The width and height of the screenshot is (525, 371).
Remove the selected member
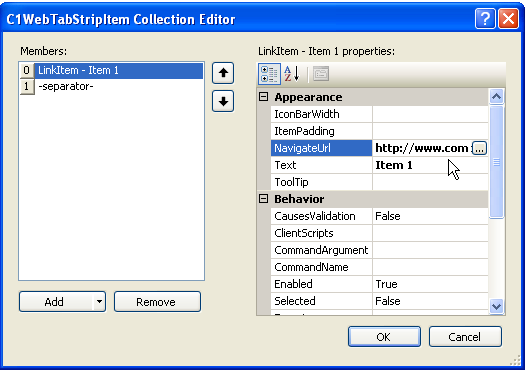click(157, 302)
